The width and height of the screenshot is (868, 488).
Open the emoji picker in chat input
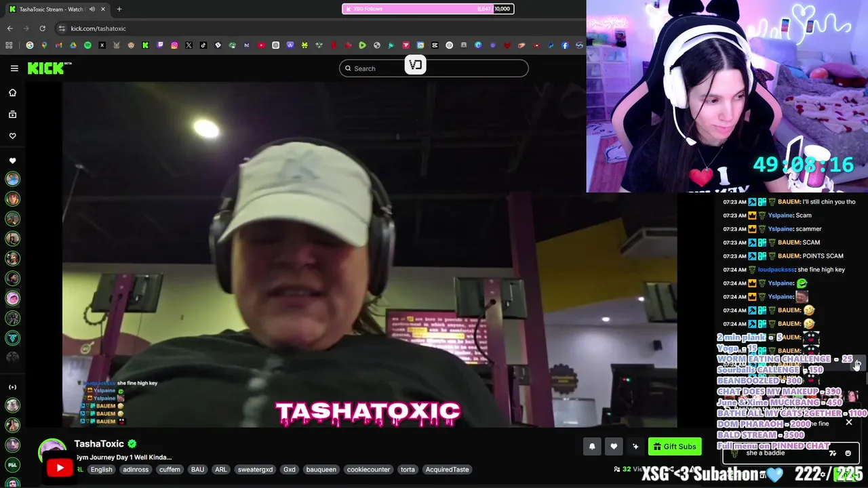848,453
